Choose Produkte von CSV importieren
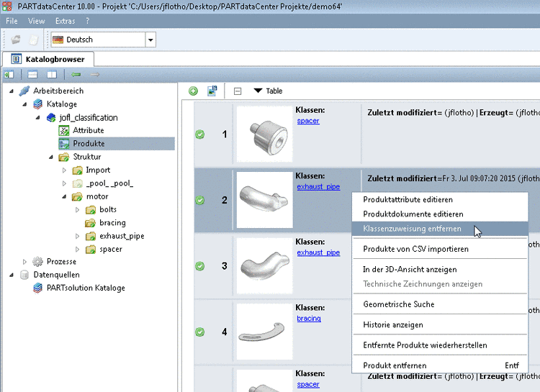The height and width of the screenshot is (392, 540). click(440, 249)
